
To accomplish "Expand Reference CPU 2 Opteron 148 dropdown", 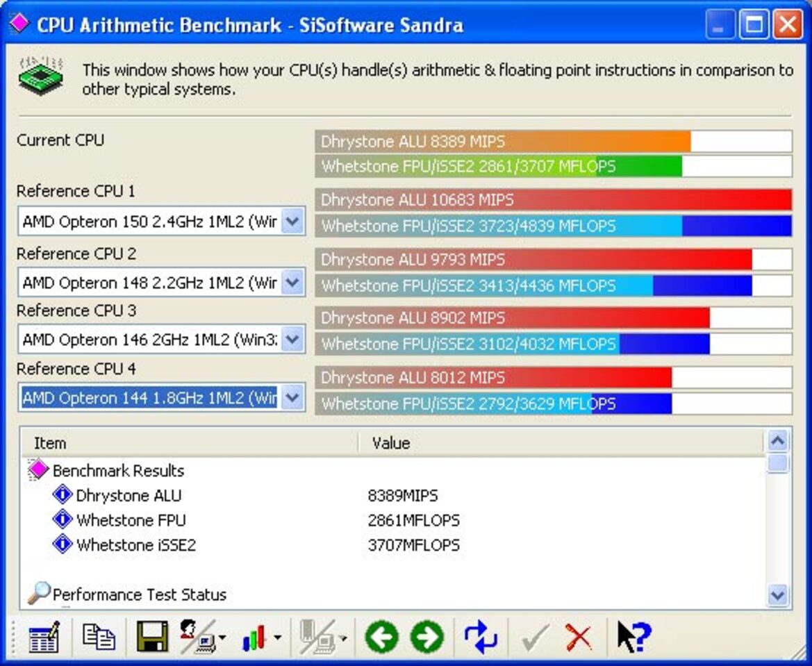I will coord(292,282).
